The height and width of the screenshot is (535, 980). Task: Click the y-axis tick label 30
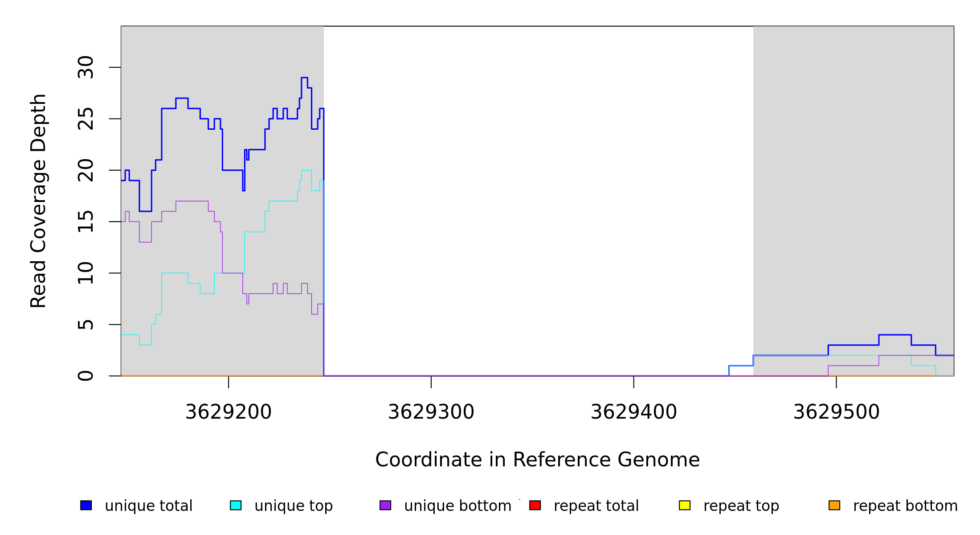coord(86,67)
